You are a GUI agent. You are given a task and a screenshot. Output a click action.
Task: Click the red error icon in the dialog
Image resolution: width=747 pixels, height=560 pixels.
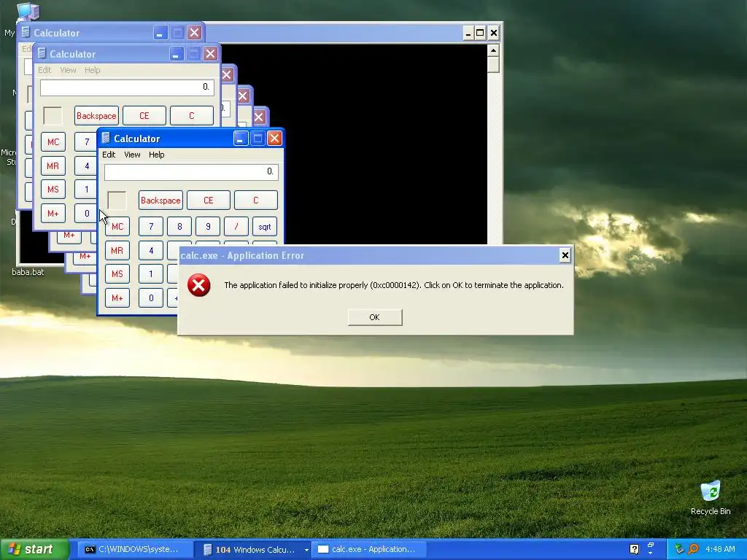pos(198,285)
